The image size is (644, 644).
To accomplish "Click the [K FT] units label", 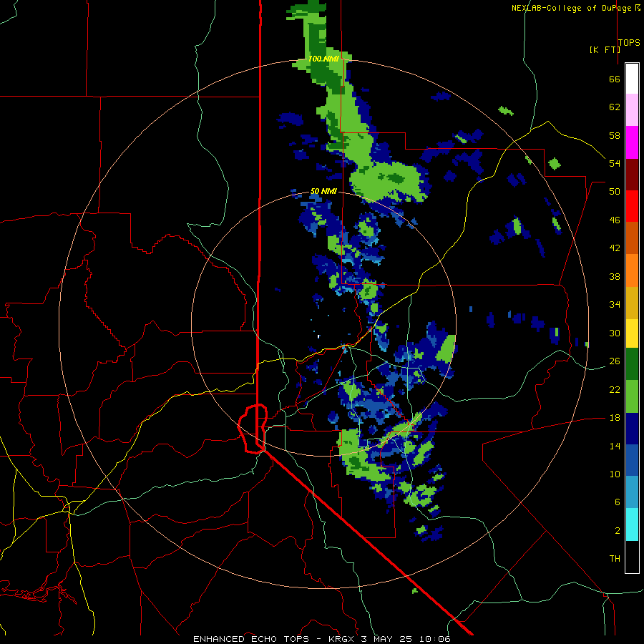I will [x=605, y=49].
